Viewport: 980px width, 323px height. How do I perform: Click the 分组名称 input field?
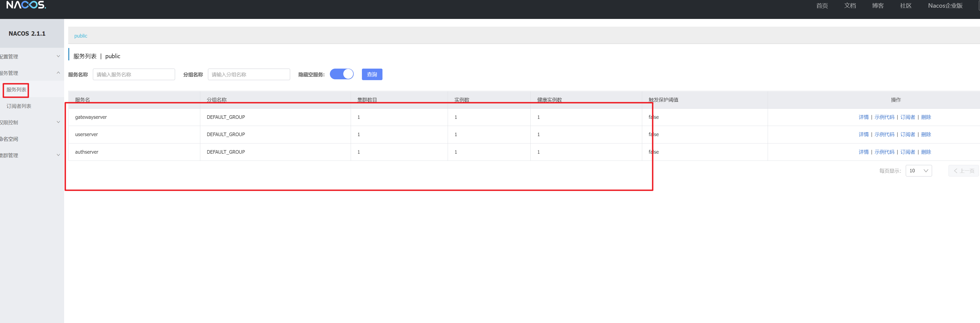248,74
